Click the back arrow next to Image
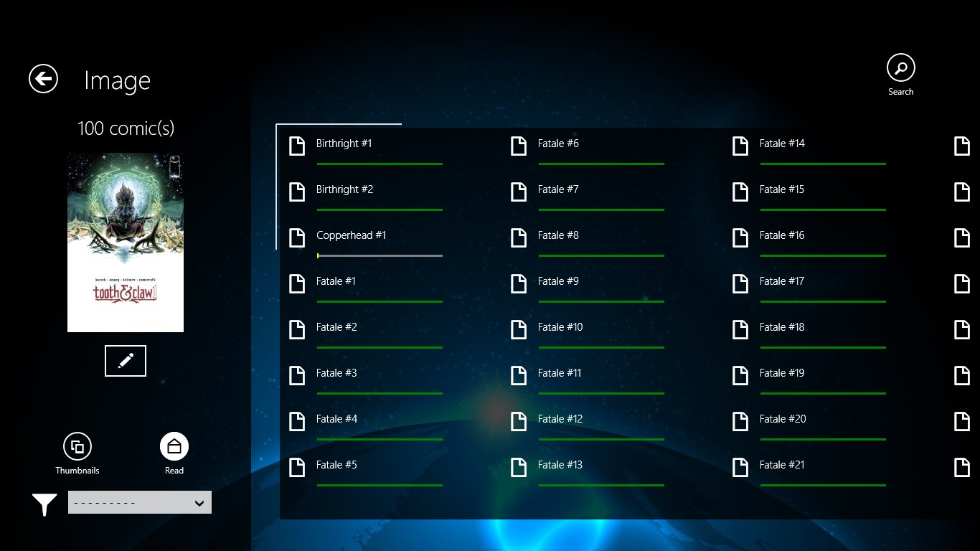Screen dimensions: 980x551 pyautogui.click(x=42, y=79)
